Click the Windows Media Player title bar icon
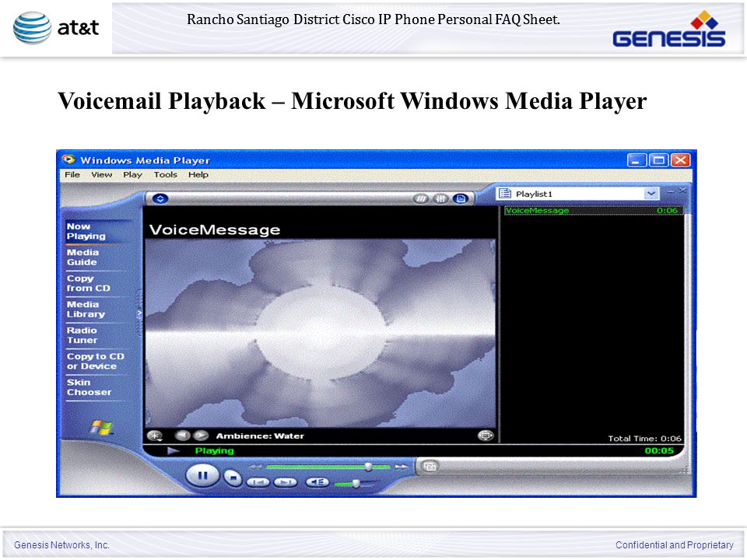Image resolution: width=747 pixels, height=560 pixels. point(69,159)
